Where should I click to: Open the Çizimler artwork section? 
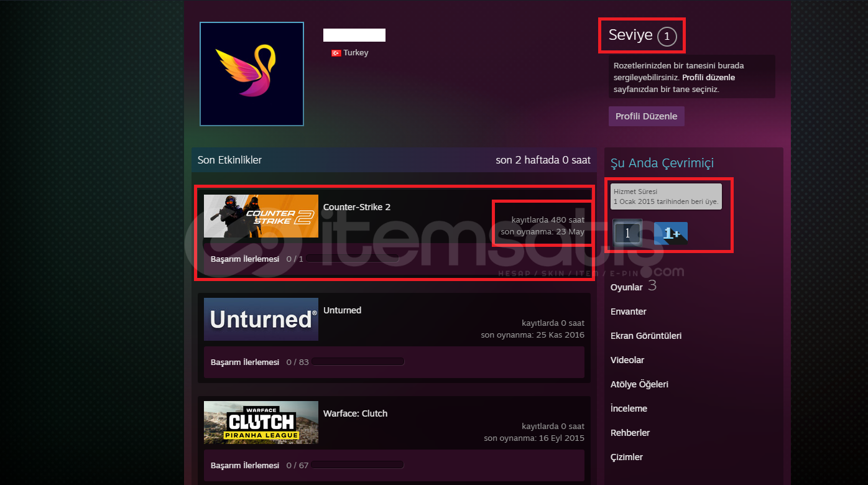627,457
